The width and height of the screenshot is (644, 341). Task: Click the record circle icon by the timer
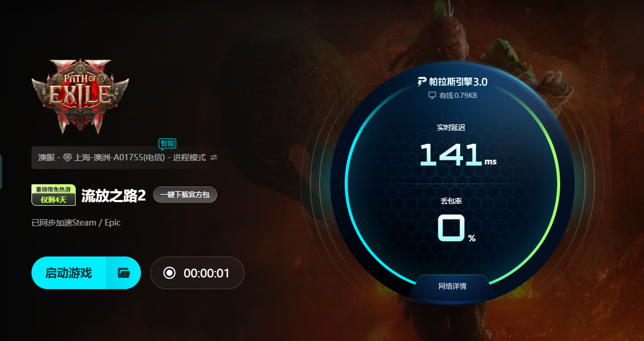(169, 273)
